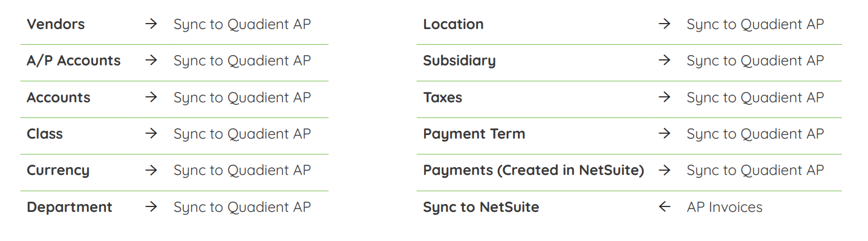This screenshot has width=868, height=241.
Task: Select the Accounts label
Action: click(59, 97)
